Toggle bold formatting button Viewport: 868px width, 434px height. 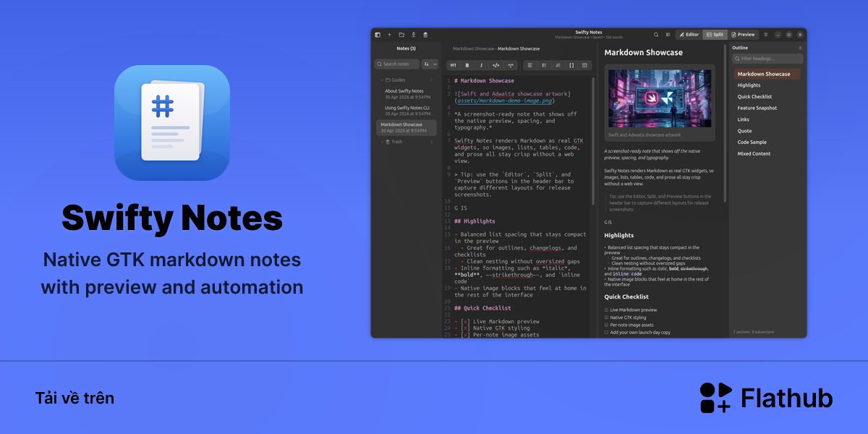(x=467, y=65)
